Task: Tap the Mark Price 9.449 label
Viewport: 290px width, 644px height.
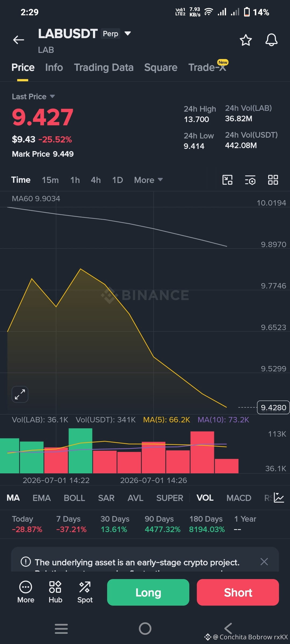Action: coord(43,154)
